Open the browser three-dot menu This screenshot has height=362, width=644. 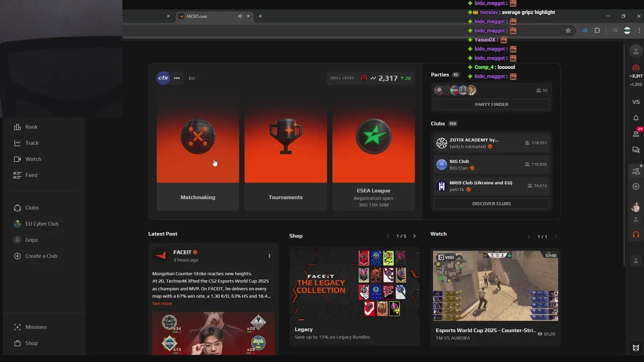click(639, 31)
